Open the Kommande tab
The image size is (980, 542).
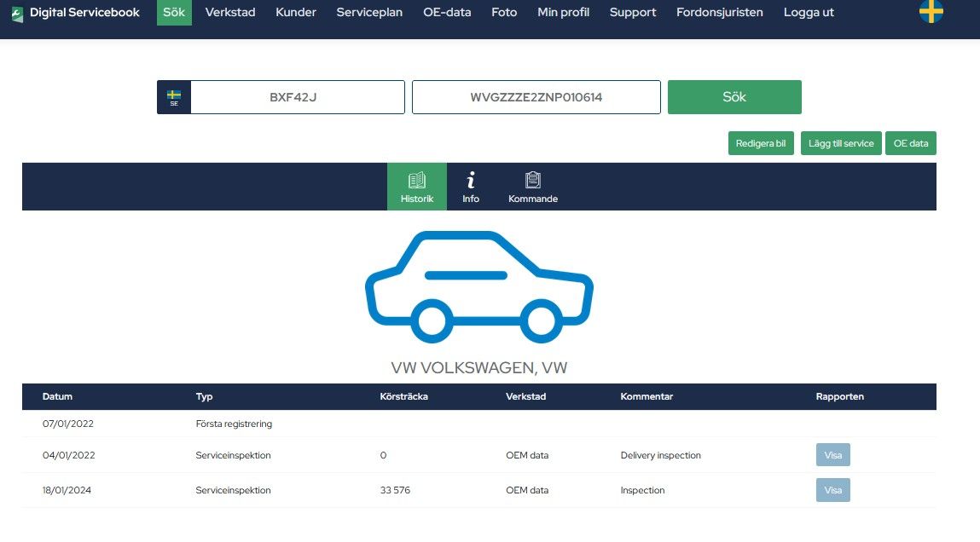[x=533, y=187]
